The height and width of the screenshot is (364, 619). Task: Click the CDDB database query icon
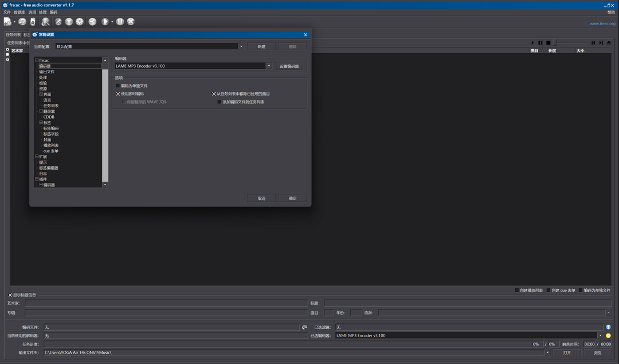pos(45,21)
